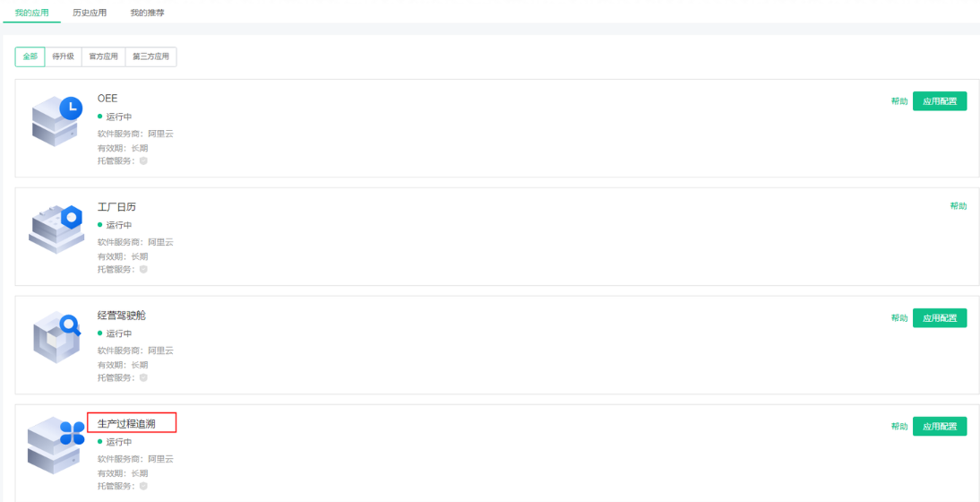Open the 我的推荐 tab
980x502 pixels.
(x=147, y=12)
